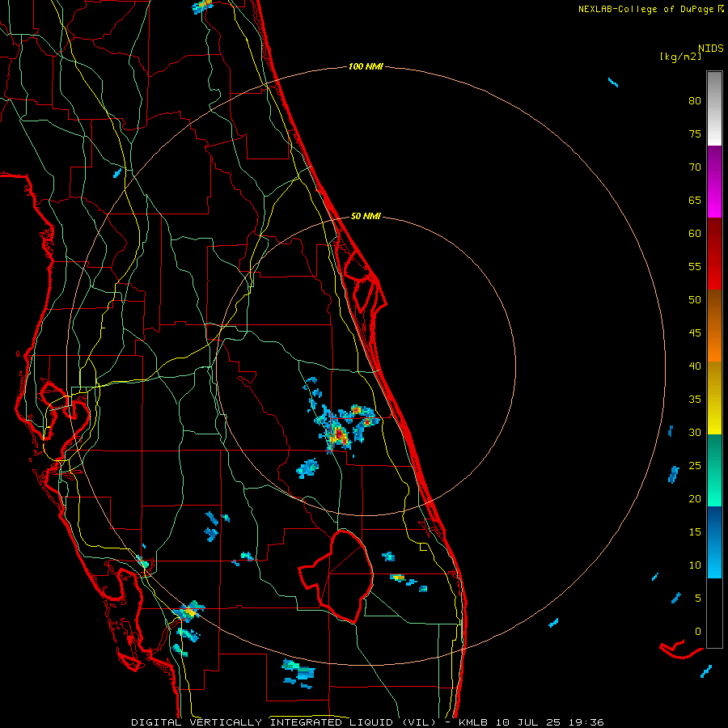Click the NIDS label above the color scale
728x728 pixels.
[x=711, y=48]
